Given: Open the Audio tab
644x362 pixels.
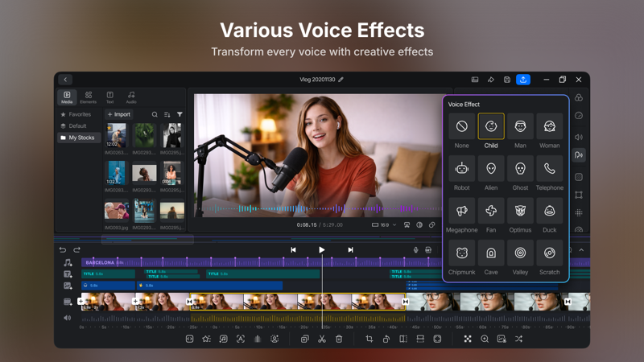Looking at the screenshot, I should 131,97.
